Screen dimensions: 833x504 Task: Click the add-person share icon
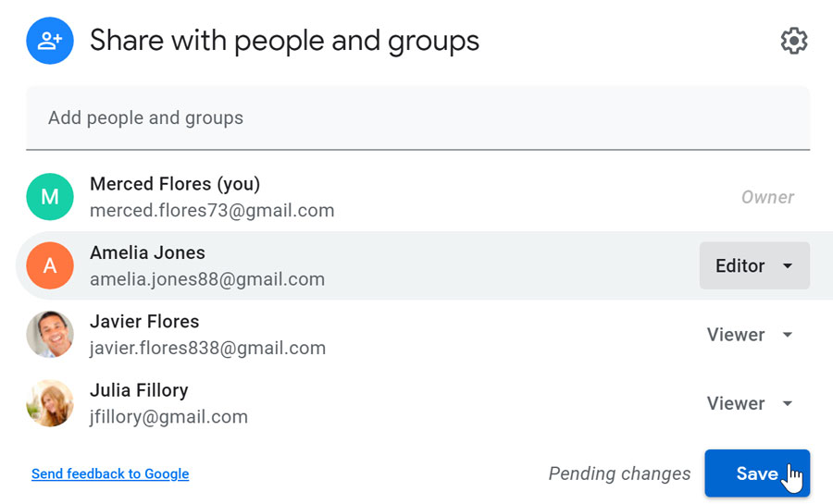click(50, 41)
